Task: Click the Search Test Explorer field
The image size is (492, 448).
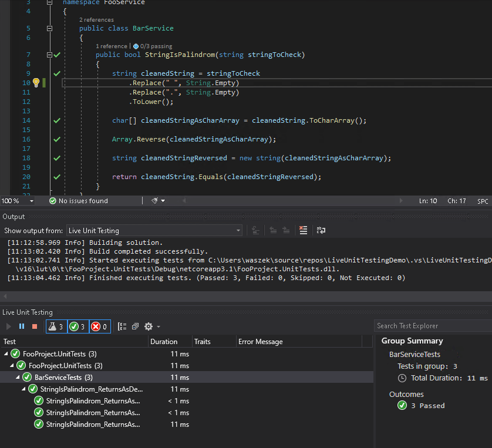Action: tap(432, 325)
